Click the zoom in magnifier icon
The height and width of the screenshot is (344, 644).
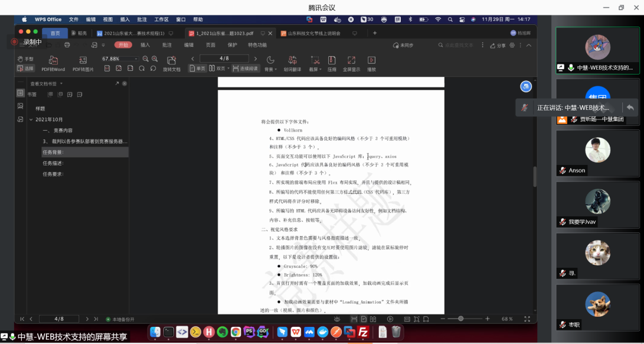155,59
